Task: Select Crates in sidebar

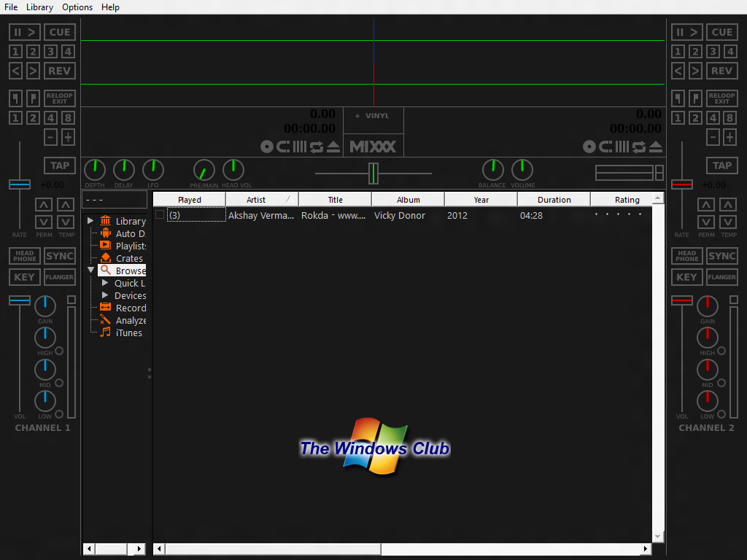Action: coord(122,258)
